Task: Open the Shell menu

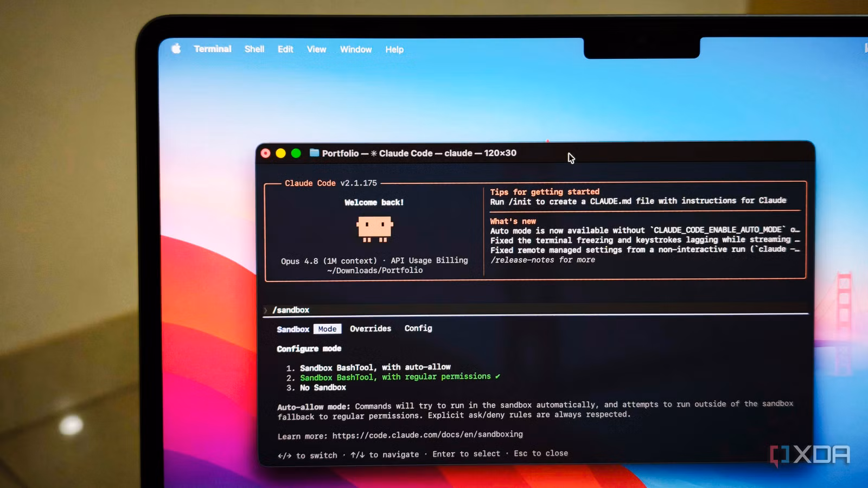Action: 254,49
